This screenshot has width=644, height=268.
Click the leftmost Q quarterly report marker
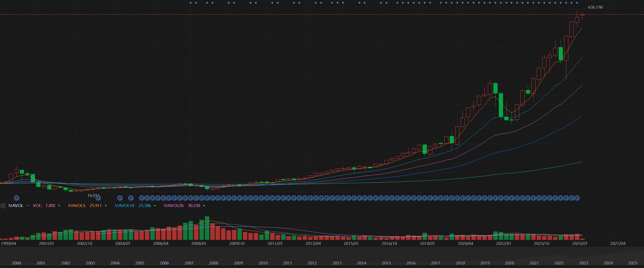click(17, 198)
